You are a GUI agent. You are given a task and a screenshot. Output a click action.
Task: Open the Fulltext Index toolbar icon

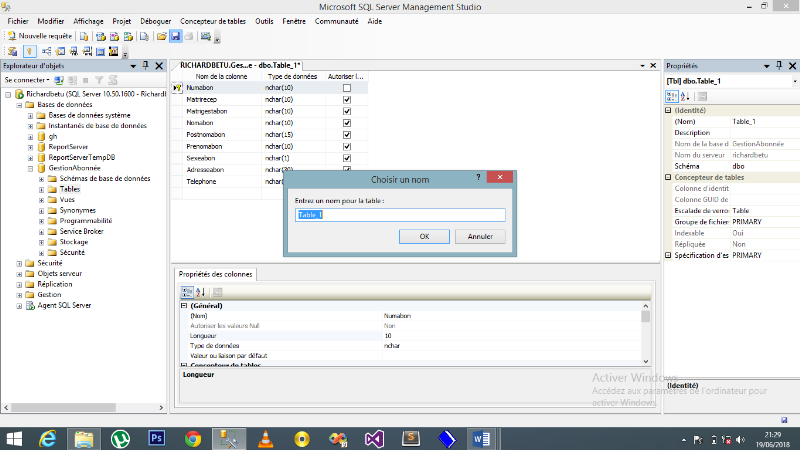(x=73, y=52)
